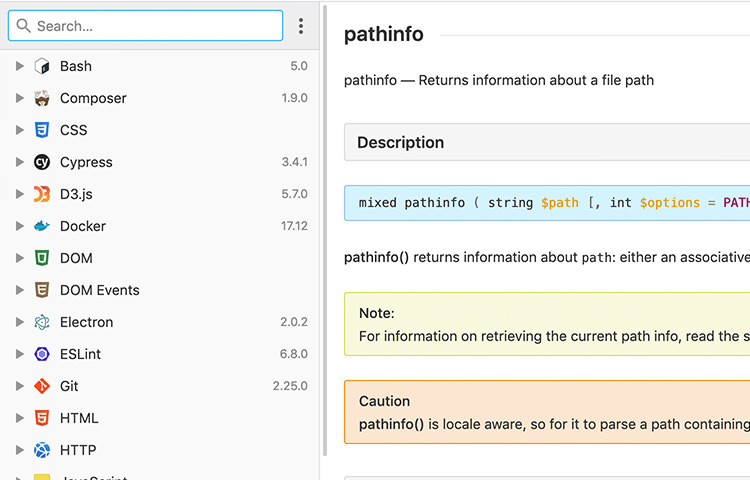Expand the CSS documentation tree

coord(20,130)
